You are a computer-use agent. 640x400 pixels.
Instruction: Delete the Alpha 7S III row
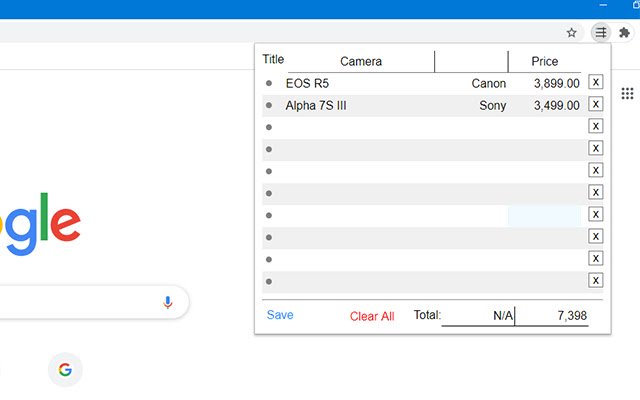point(596,104)
